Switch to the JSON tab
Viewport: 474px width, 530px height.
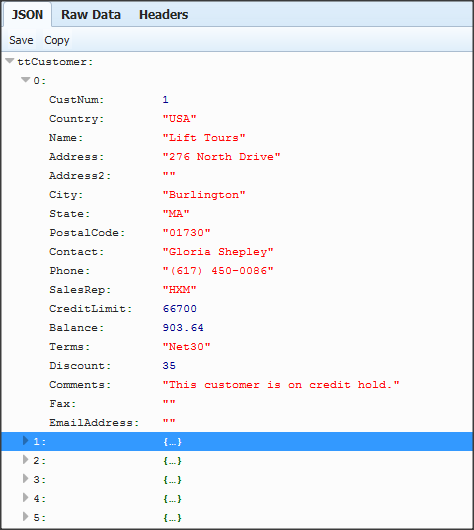(27, 15)
